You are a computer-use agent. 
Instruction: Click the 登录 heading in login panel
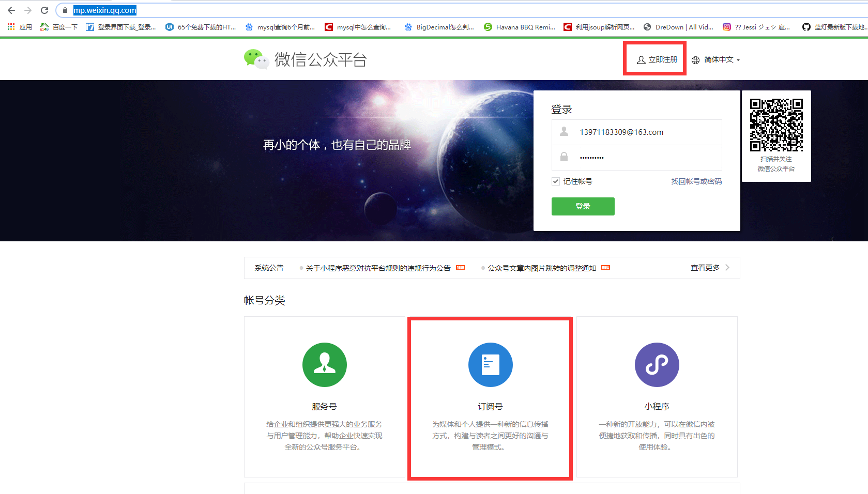click(561, 110)
